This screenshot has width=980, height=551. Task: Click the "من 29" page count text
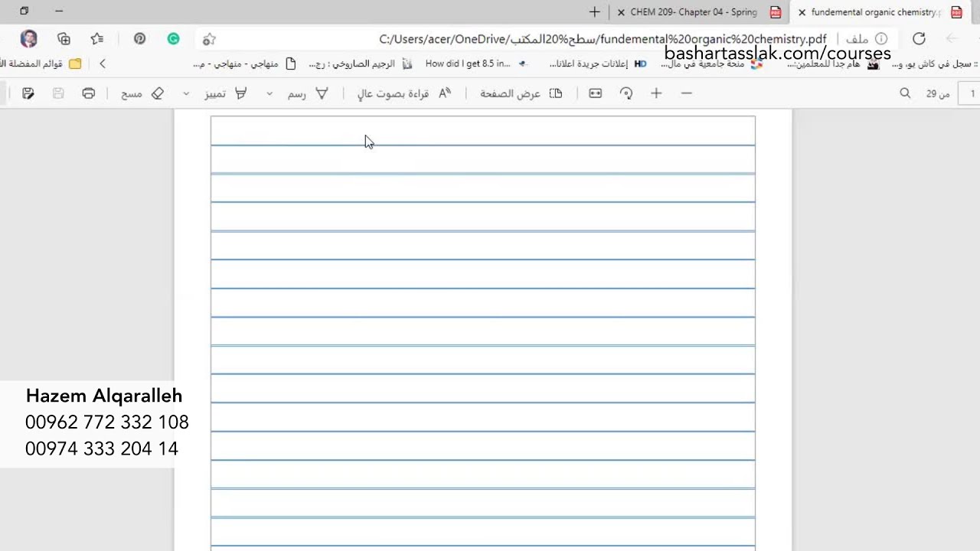[938, 93]
